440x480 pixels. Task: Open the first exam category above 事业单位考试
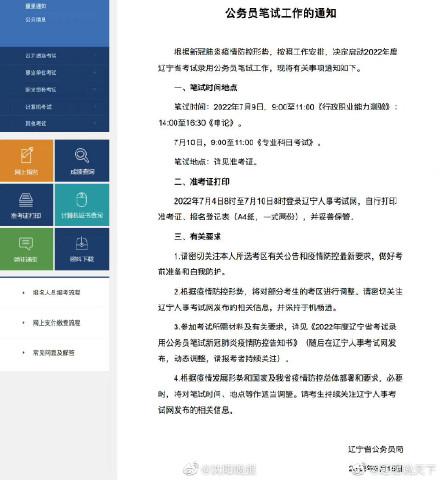coord(41,55)
